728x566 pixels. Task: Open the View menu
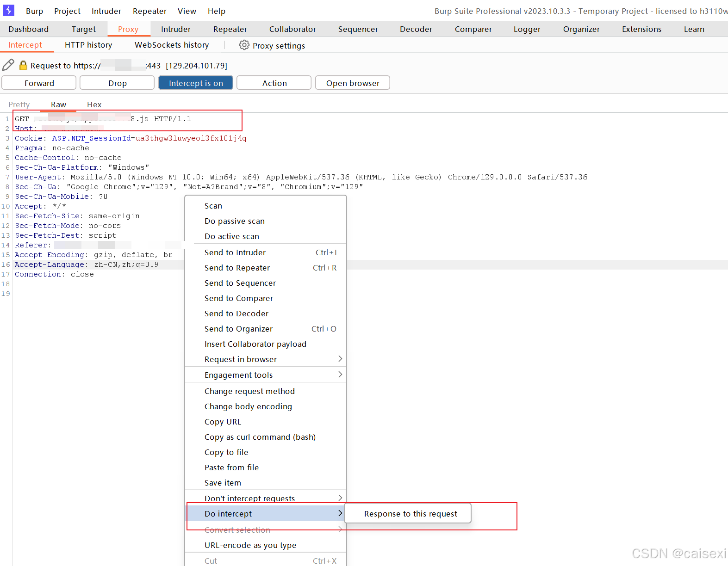click(187, 11)
